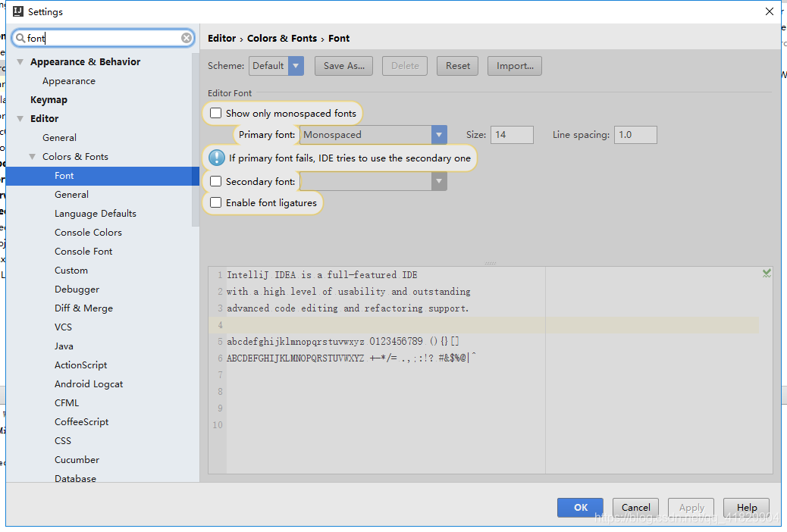Click into the settings search field
The image size is (787, 532).
(103, 38)
